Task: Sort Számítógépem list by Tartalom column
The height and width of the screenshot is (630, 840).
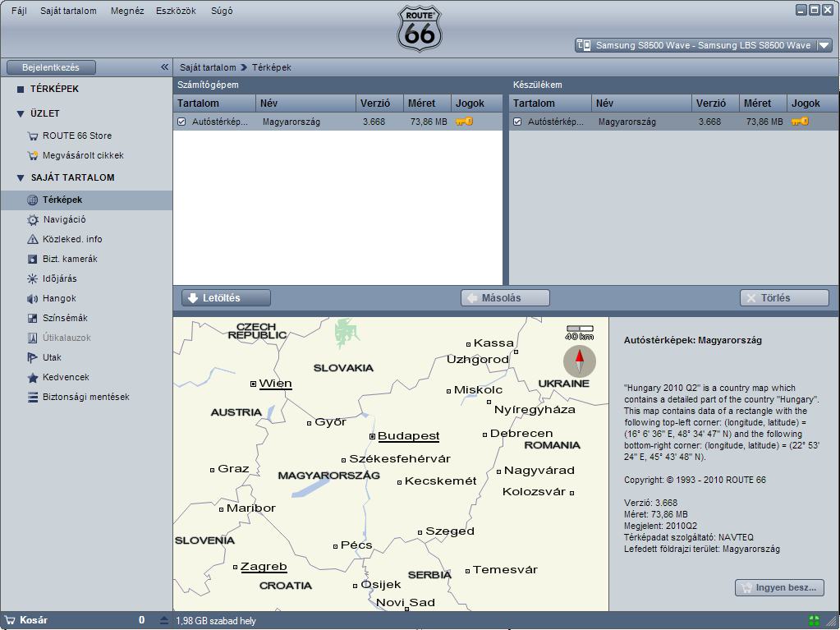Action: (214, 103)
